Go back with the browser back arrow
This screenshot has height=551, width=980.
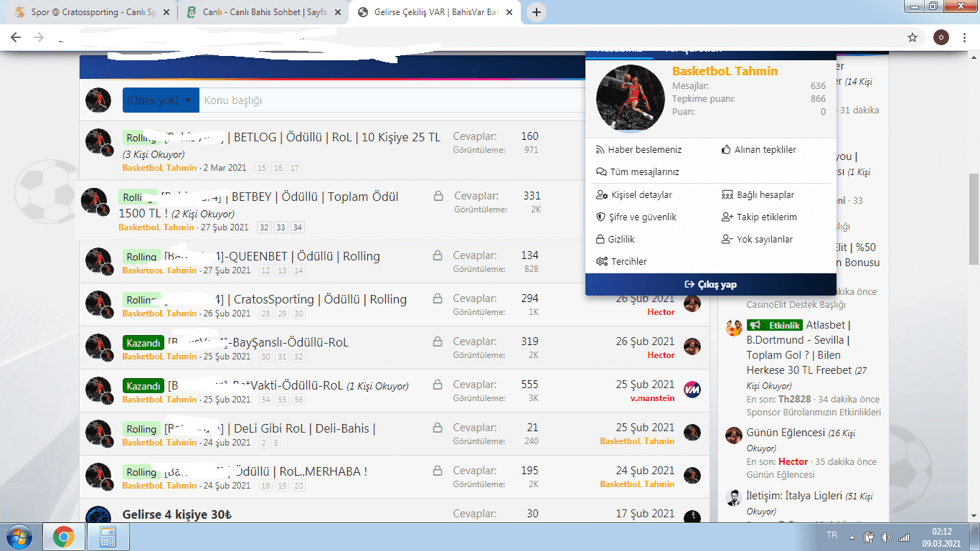click(16, 37)
